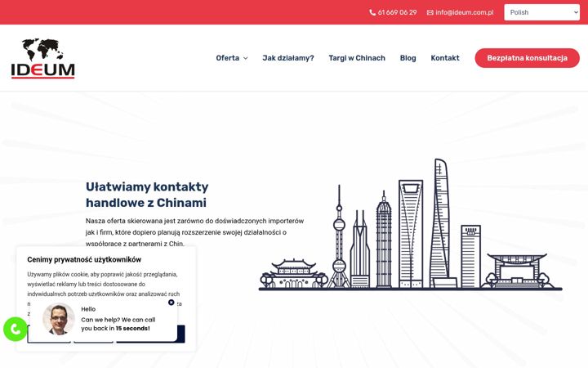
Task: Click the IDEUM world map logo
Action: 43,58
